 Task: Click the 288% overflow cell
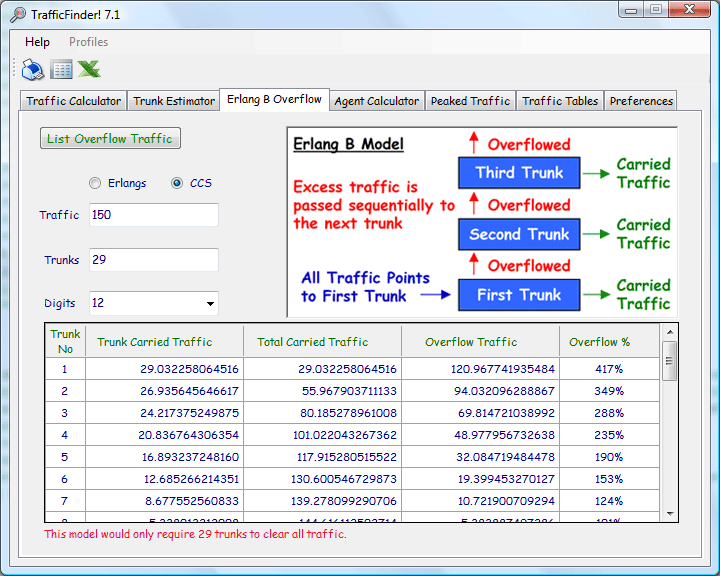pyautogui.click(x=610, y=413)
